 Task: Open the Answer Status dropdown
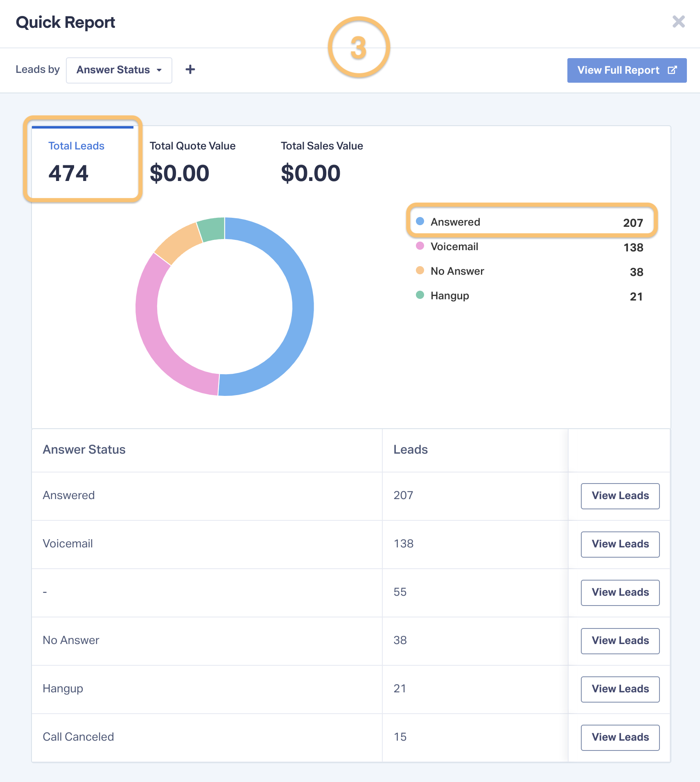click(x=119, y=70)
